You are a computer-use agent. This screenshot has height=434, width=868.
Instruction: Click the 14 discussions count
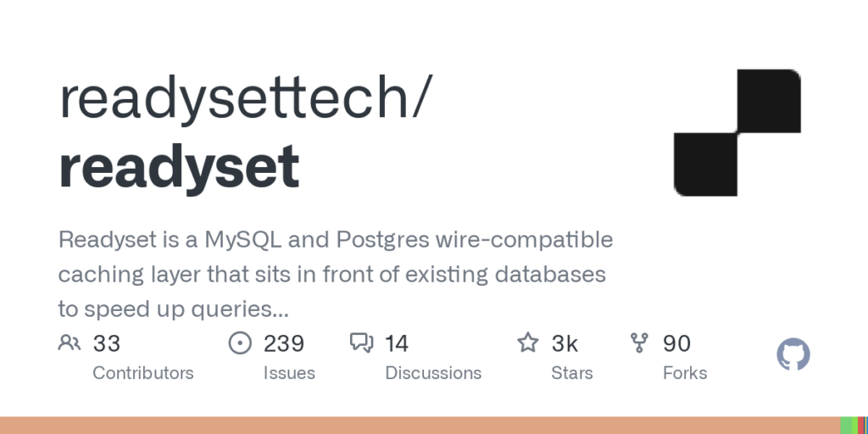[x=397, y=343]
